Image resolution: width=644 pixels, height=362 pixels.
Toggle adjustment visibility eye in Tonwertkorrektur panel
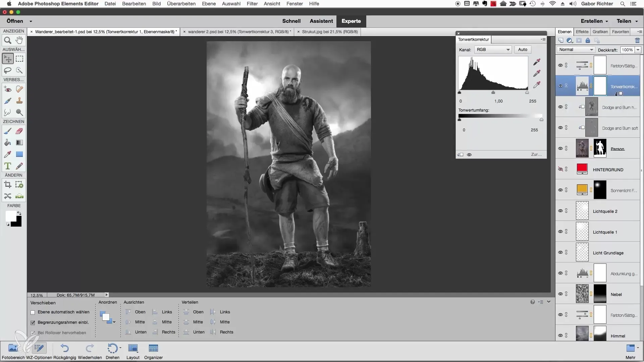pos(469,155)
